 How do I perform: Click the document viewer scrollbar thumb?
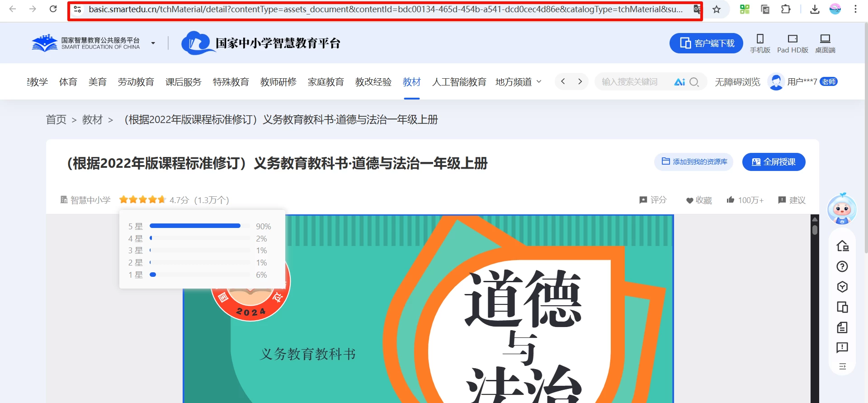click(815, 229)
